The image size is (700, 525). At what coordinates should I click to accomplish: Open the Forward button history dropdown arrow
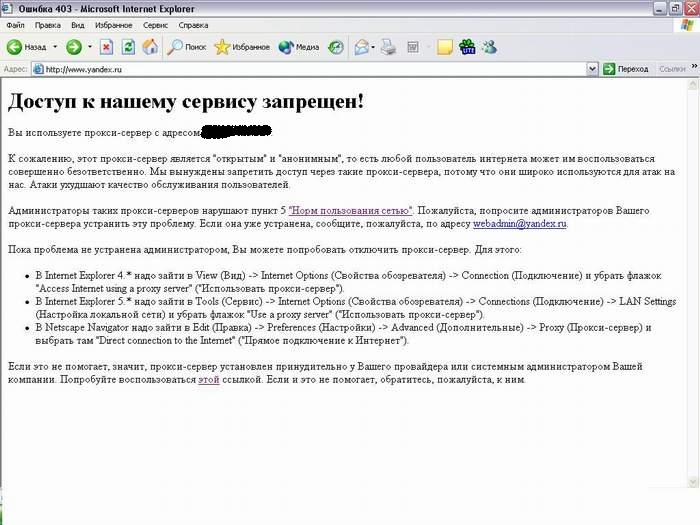click(90, 47)
